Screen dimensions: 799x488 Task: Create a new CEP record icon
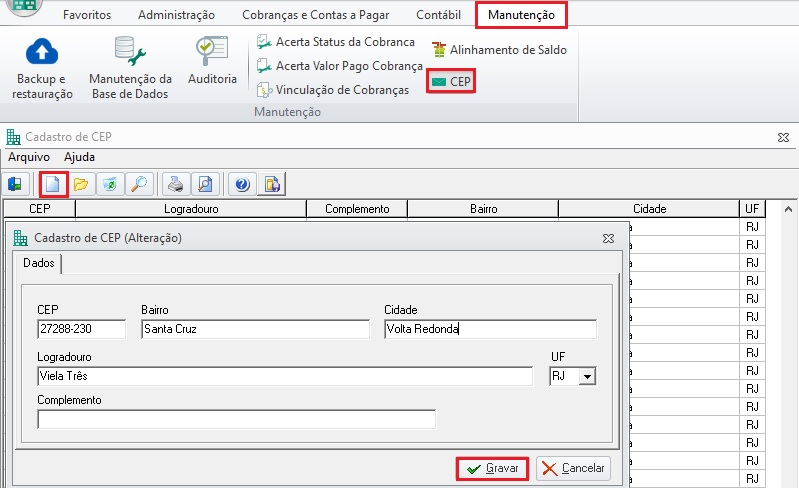tap(53, 184)
